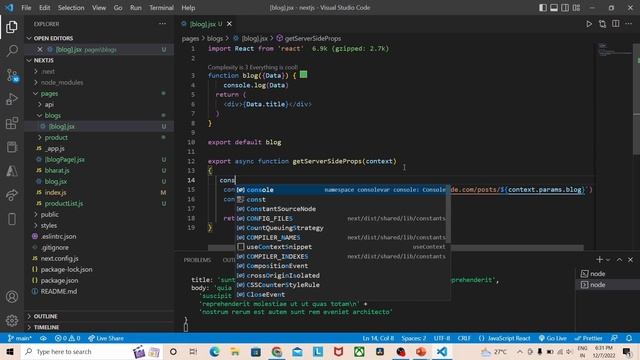Expand the api folder

pos(49,104)
